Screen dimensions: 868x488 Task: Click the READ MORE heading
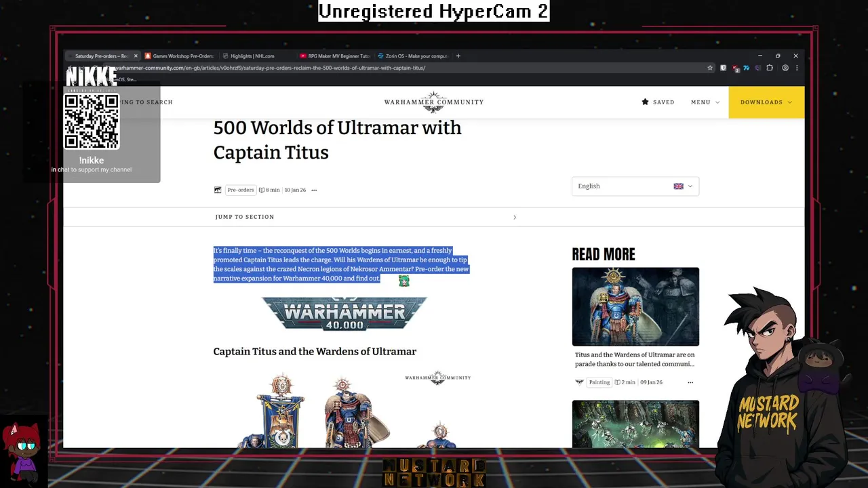coord(604,254)
